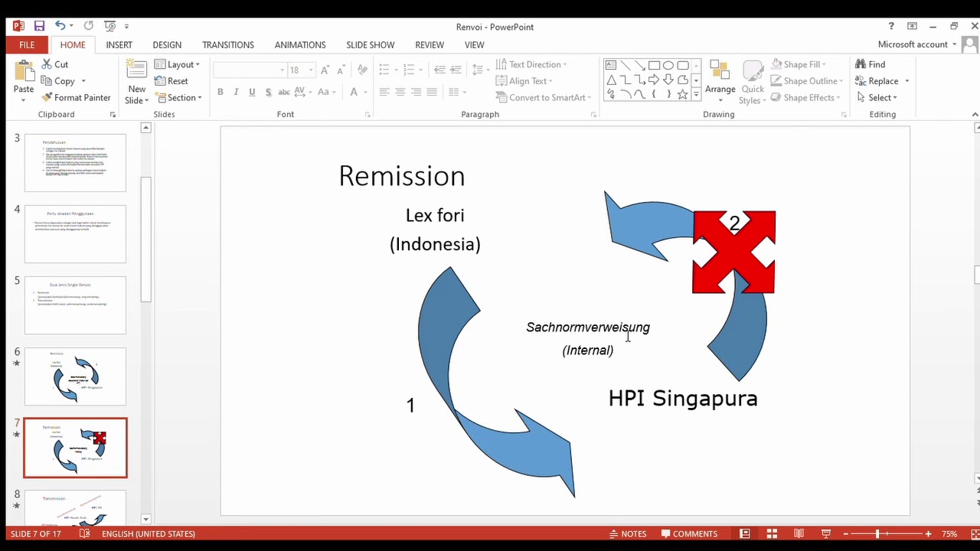Open the Shape Outline dropdown
Screen dimensions: 980x551
pos(807,81)
